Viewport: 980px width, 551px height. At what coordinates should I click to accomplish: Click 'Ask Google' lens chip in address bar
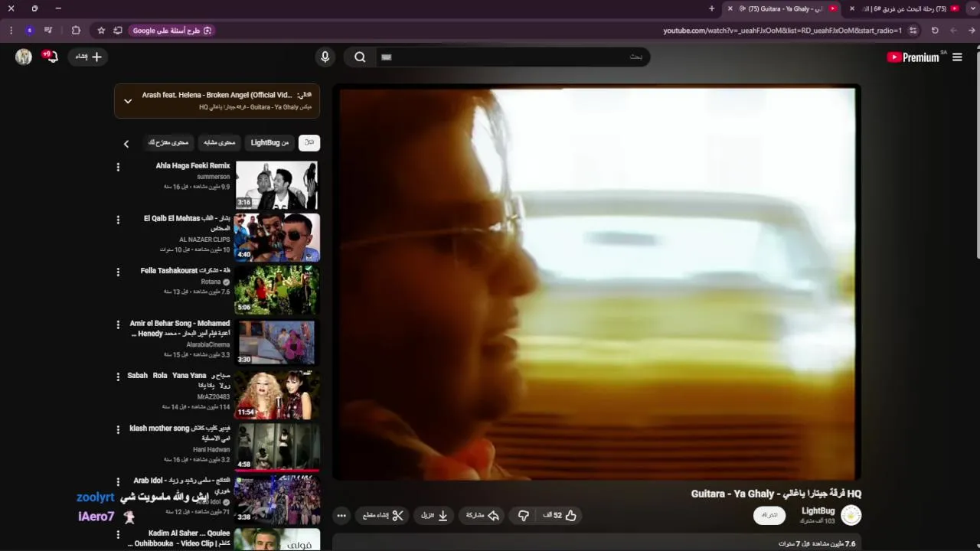click(x=172, y=31)
